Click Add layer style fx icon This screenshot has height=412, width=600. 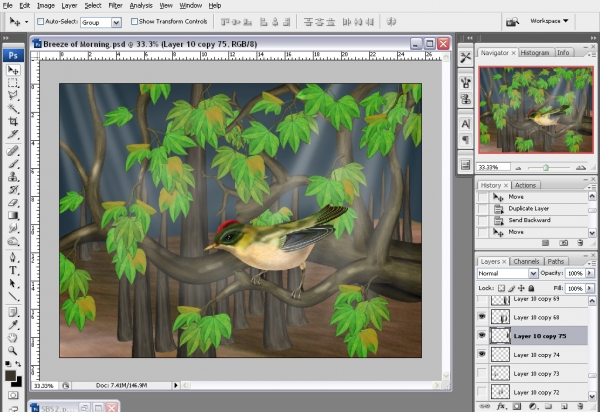pyautogui.click(x=501, y=406)
